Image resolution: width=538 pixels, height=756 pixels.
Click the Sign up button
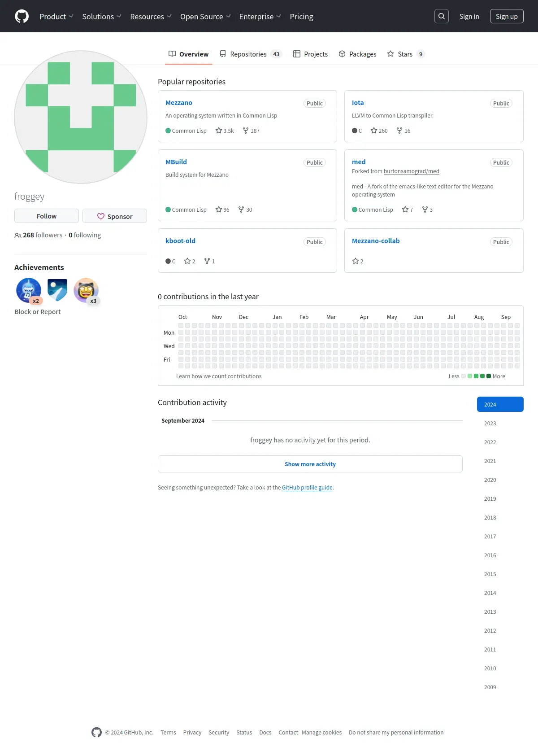pos(507,16)
